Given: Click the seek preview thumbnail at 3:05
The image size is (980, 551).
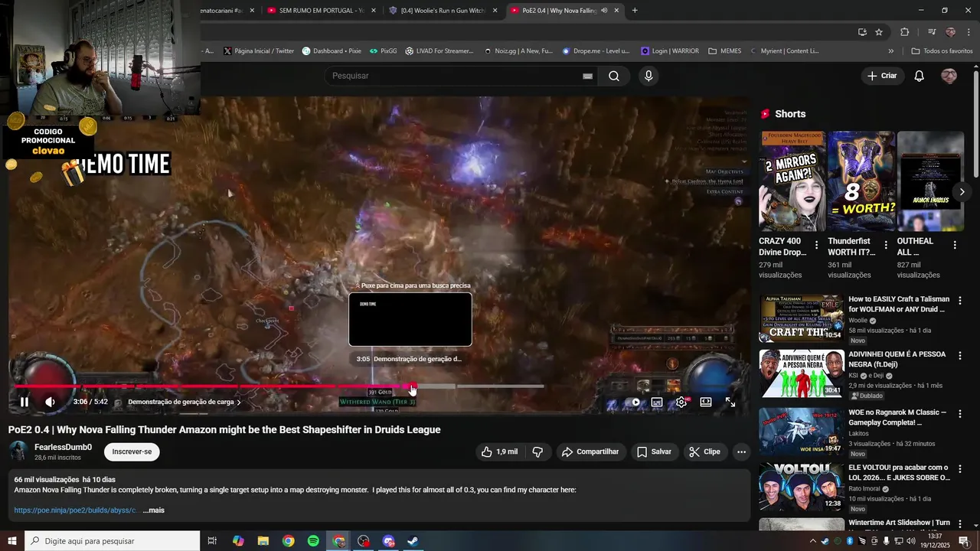Looking at the screenshot, I should [x=410, y=320].
